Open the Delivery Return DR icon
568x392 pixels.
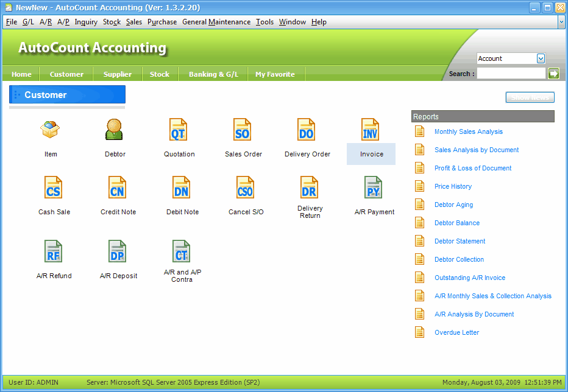click(310, 187)
